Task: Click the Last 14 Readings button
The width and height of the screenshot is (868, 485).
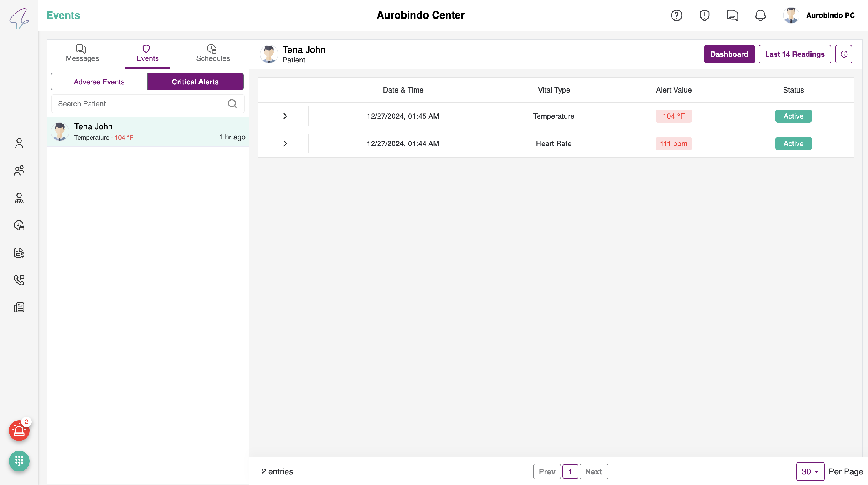Action: (x=795, y=54)
